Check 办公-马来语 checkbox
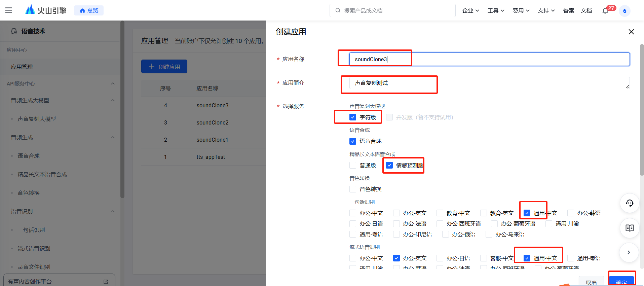Image resolution: width=644 pixels, height=286 pixels. [x=489, y=234]
